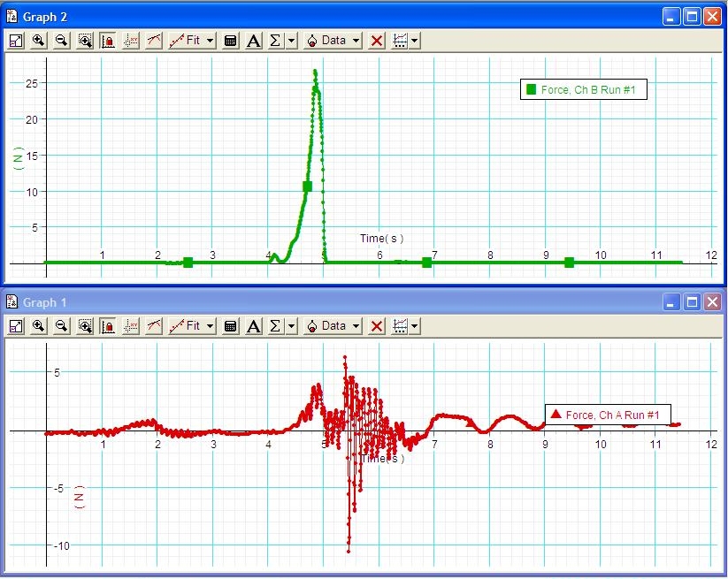Click green data marker near 2.5 seconds
This screenshot has width=728, height=579.
tap(188, 263)
